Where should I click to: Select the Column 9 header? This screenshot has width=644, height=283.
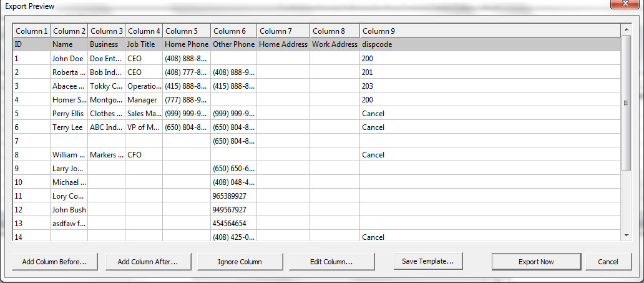coord(490,31)
